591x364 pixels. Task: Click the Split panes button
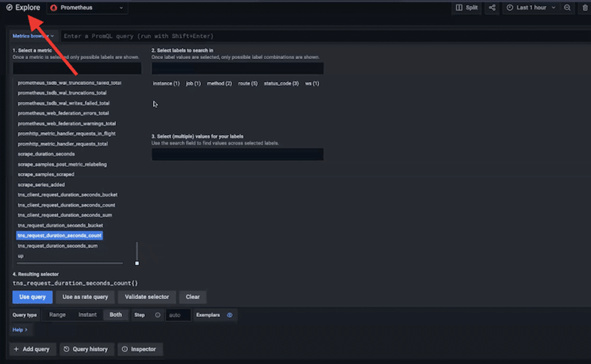pos(467,8)
